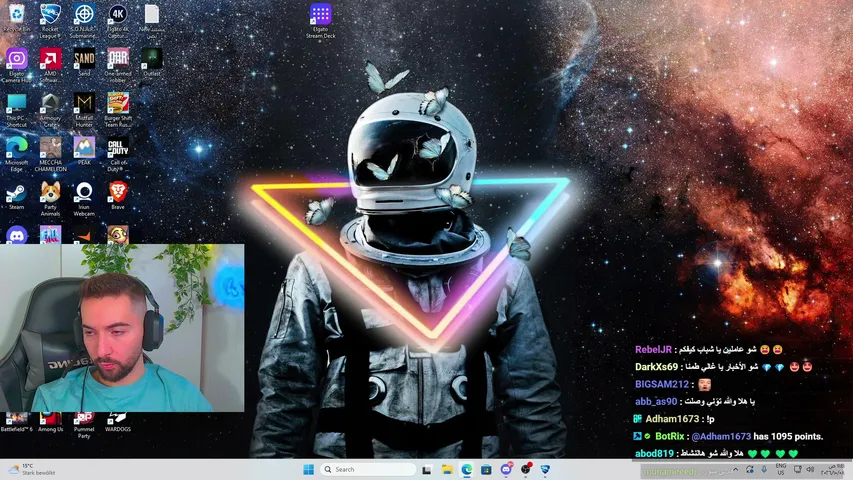
Task: Click the BIGSAM212 chat username
Action: 662,384
